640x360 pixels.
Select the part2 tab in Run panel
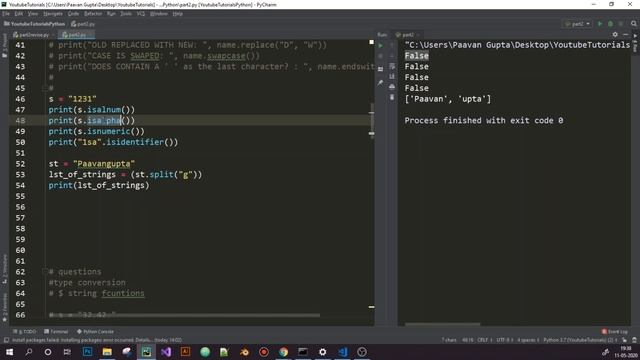pos(407,35)
